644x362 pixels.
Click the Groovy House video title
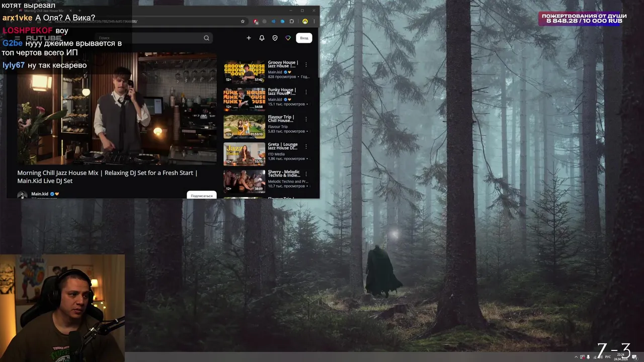(x=283, y=64)
